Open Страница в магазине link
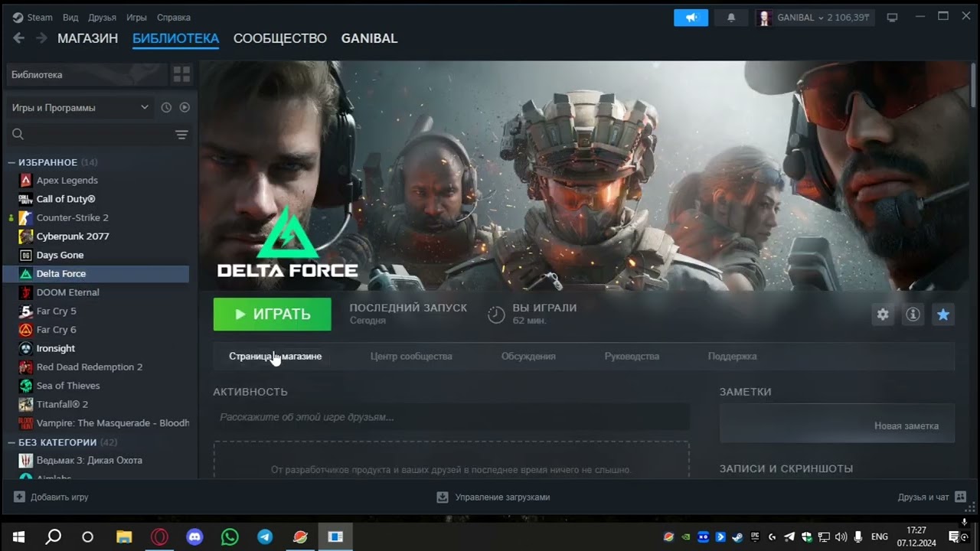This screenshot has width=980, height=551. 275,357
